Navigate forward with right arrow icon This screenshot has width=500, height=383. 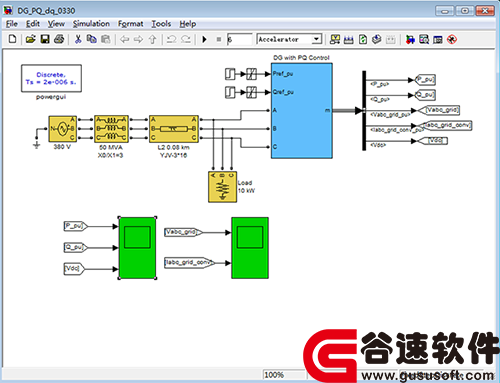[x=138, y=39]
